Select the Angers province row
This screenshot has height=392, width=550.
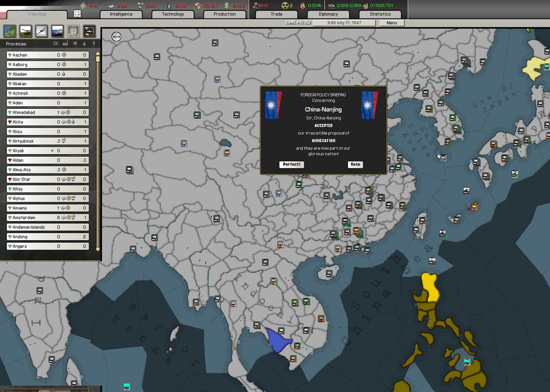click(48, 246)
